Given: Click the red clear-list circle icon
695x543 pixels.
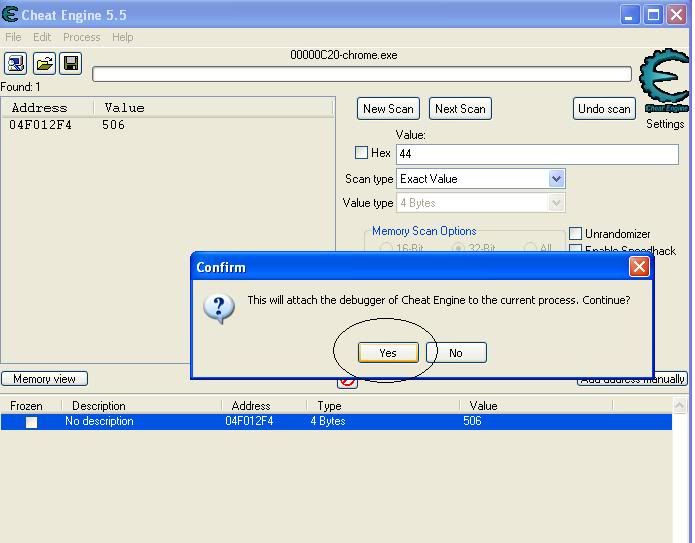Looking at the screenshot, I should tap(347, 382).
